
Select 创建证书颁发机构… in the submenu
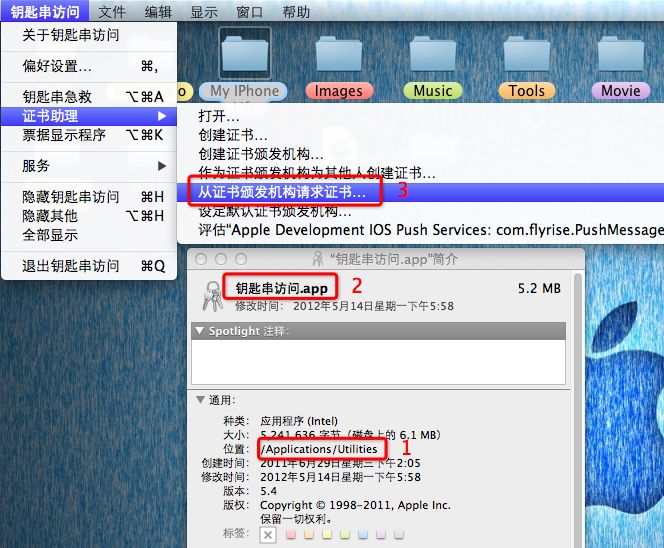pos(420,154)
